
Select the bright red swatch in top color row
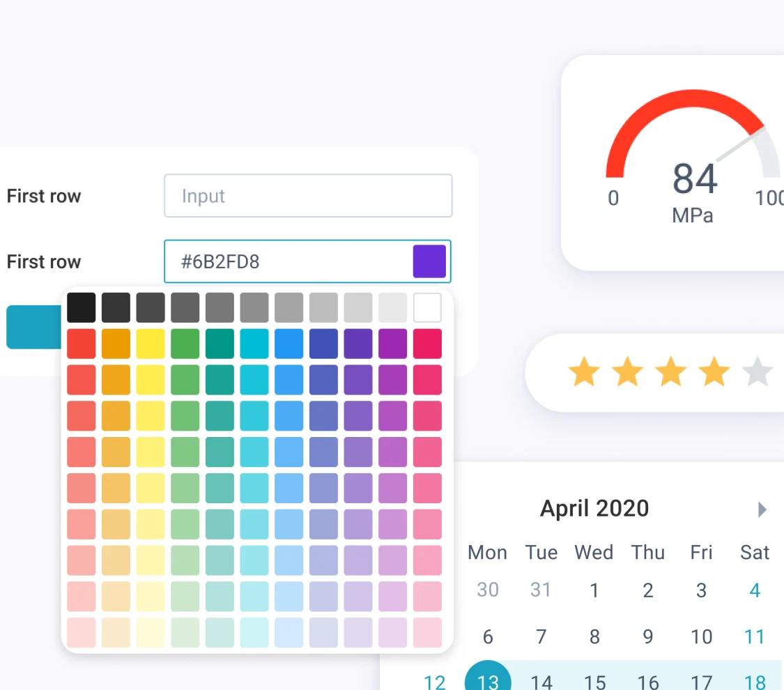[x=81, y=344]
